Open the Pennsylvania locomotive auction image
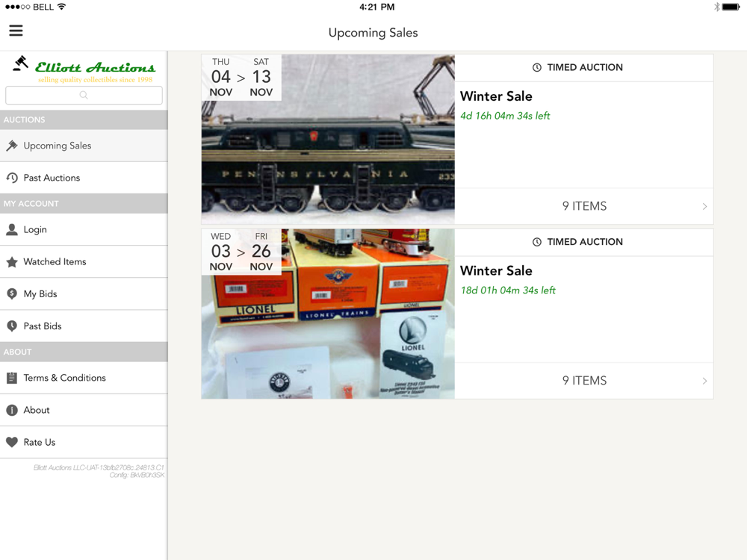This screenshot has width=747, height=560. coord(328,139)
